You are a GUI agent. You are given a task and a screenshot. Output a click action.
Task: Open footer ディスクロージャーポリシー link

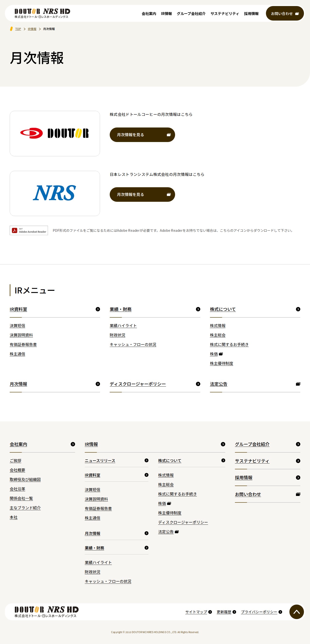pos(183,522)
